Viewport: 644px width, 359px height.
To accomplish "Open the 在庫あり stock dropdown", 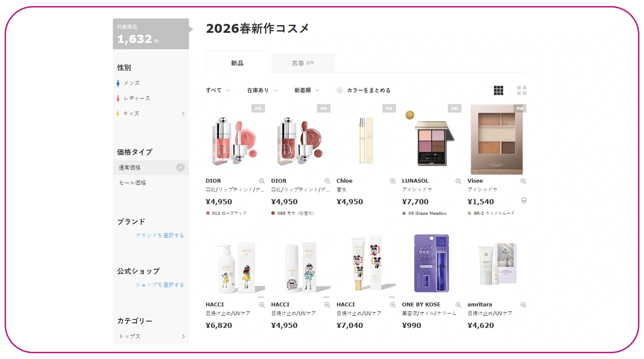I will (x=262, y=90).
